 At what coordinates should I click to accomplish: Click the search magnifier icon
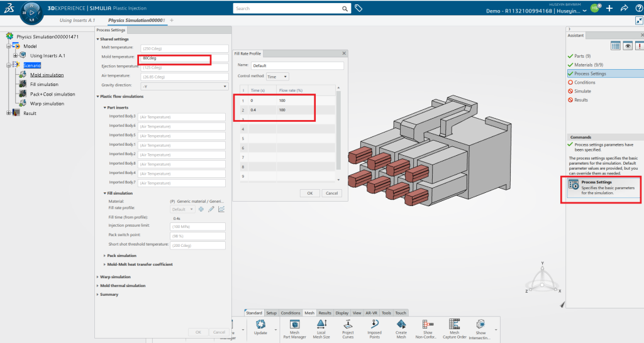(345, 8)
